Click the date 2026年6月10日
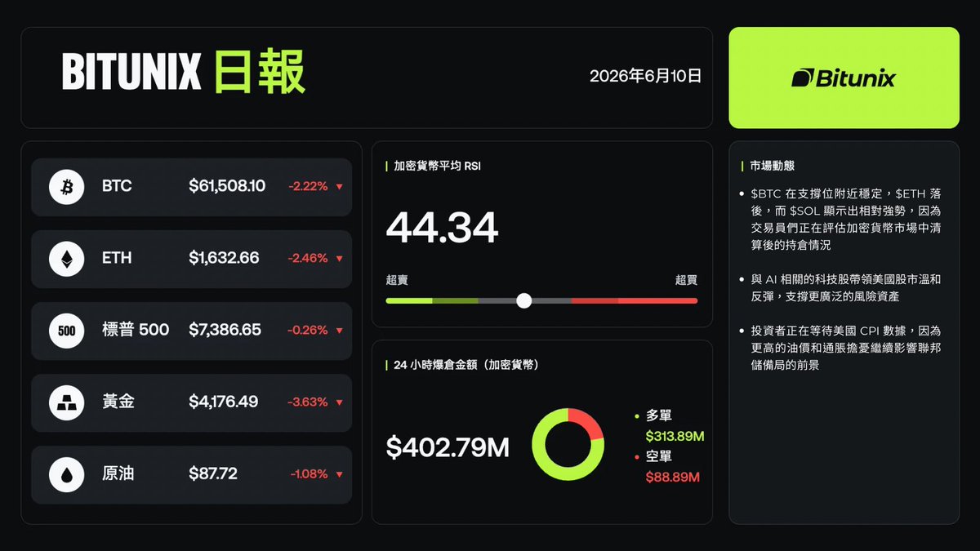This screenshot has height=551, width=980. coord(645,76)
